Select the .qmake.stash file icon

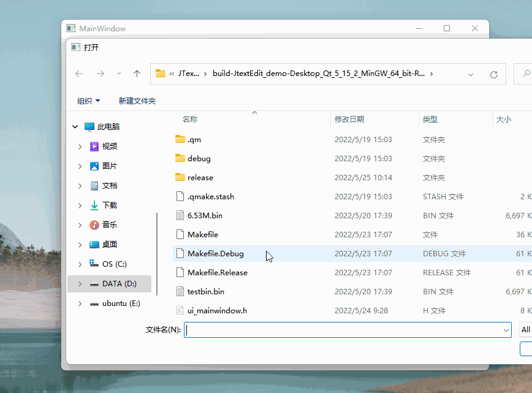[180, 196]
